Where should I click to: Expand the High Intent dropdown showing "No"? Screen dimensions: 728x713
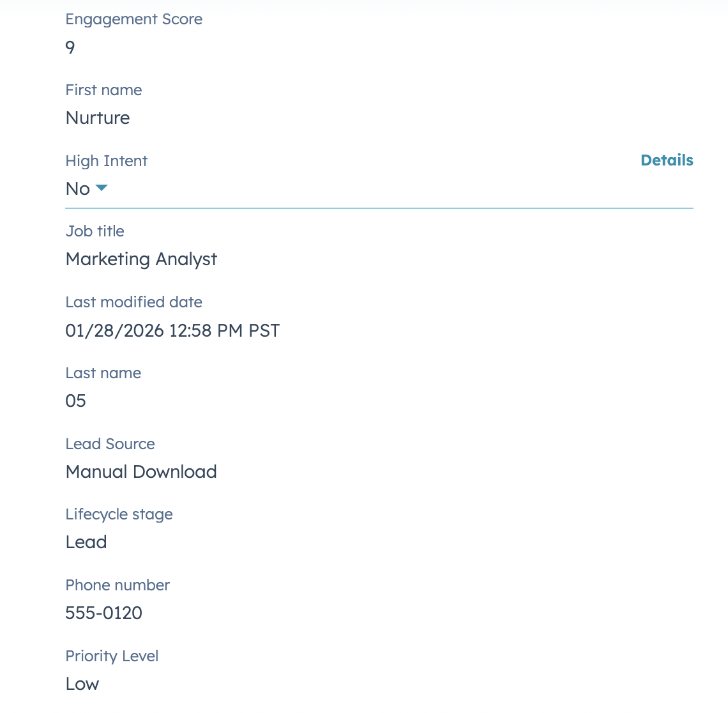coord(86,188)
